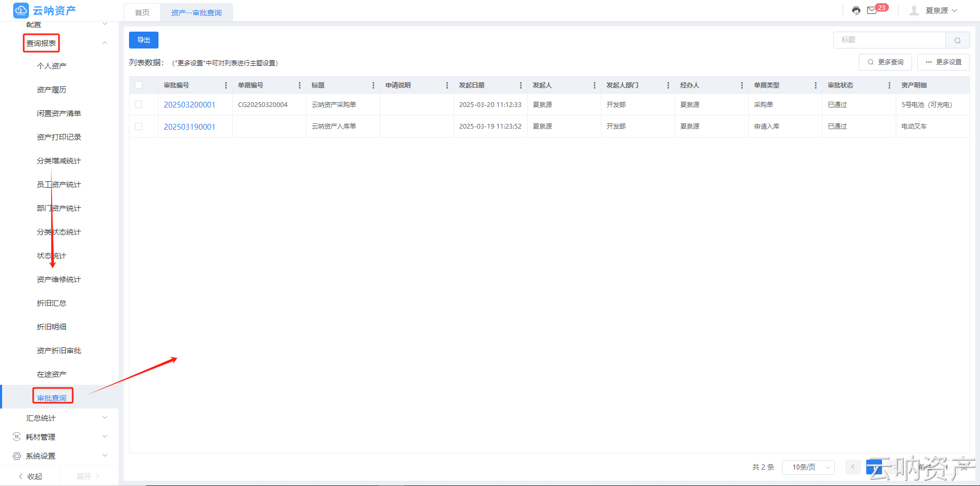Open 资产维修统计 report
This screenshot has width=980, height=486.
click(59, 279)
